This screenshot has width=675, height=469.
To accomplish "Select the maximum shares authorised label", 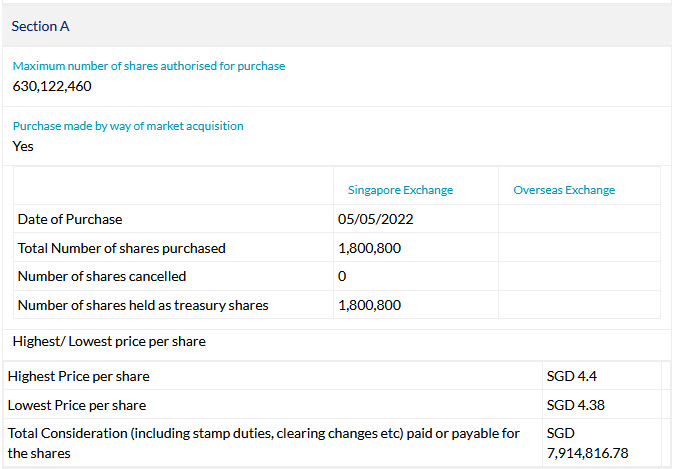I will coord(148,66).
